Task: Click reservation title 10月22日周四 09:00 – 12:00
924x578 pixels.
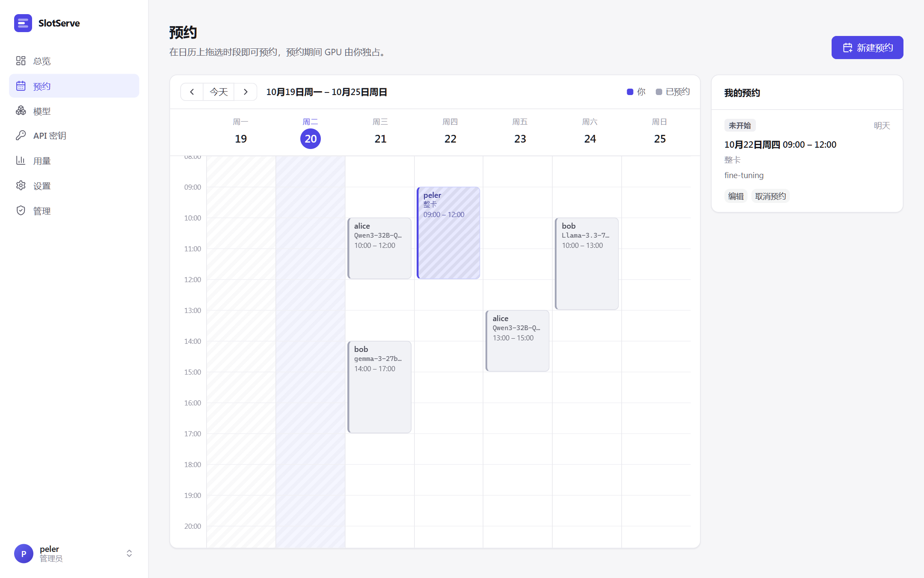Action: (x=780, y=145)
